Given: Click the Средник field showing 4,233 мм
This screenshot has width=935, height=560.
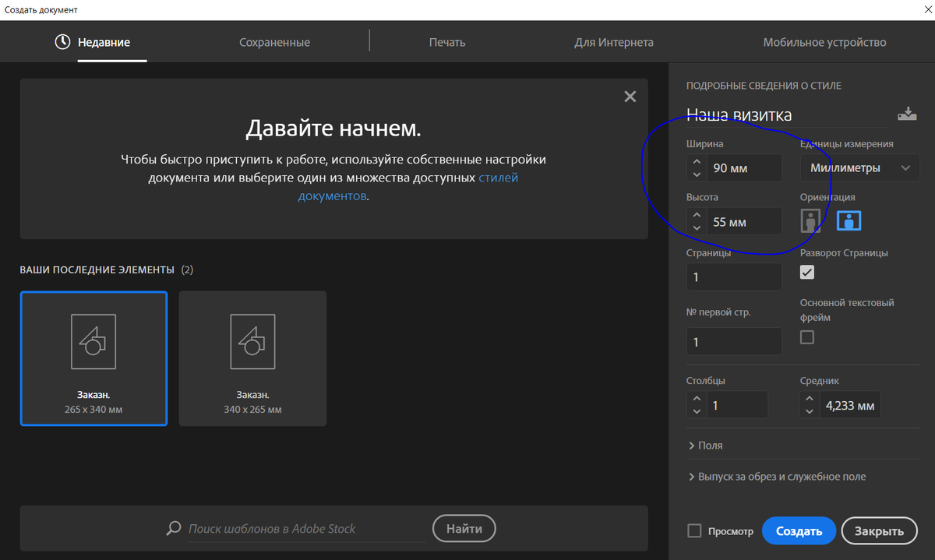Looking at the screenshot, I should click(849, 405).
